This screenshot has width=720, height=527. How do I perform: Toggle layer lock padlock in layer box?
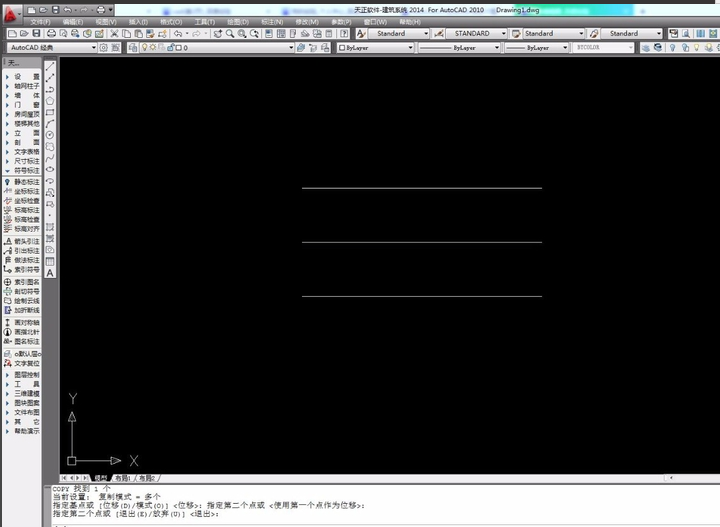pos(170,47)
